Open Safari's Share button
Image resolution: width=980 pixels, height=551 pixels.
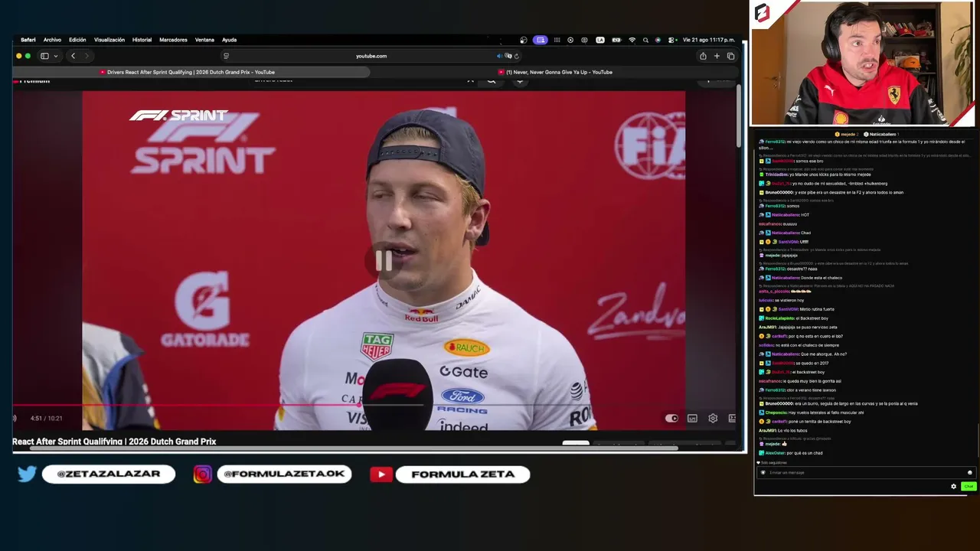(703, 56)
